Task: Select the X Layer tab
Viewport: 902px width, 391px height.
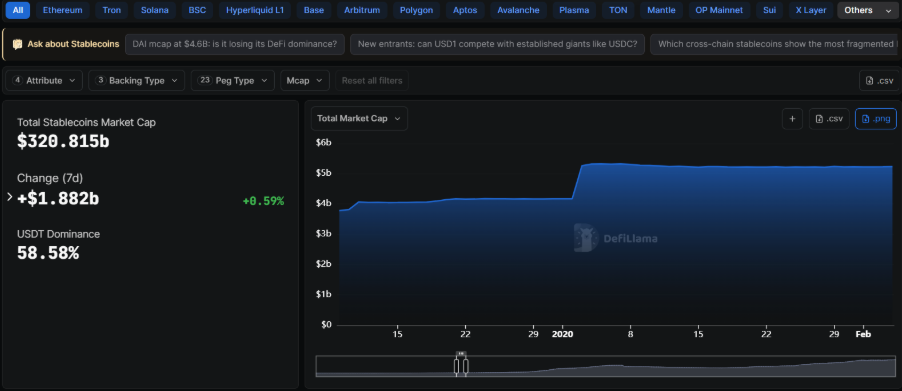Action: click(810, 10)
